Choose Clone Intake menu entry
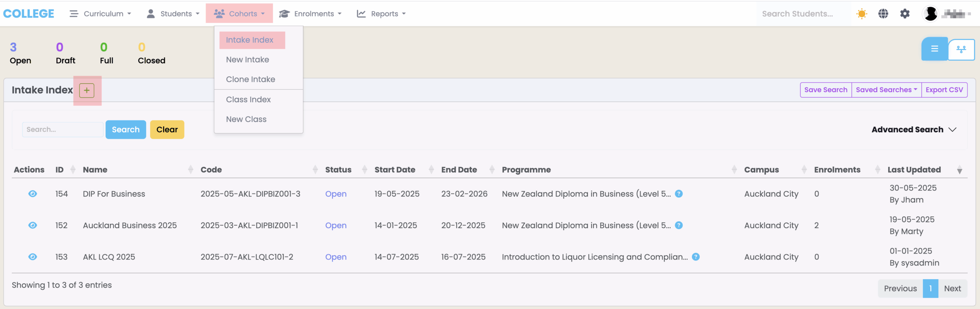The image size is (980, 309). pyautogui.click(x=250, y=79)
